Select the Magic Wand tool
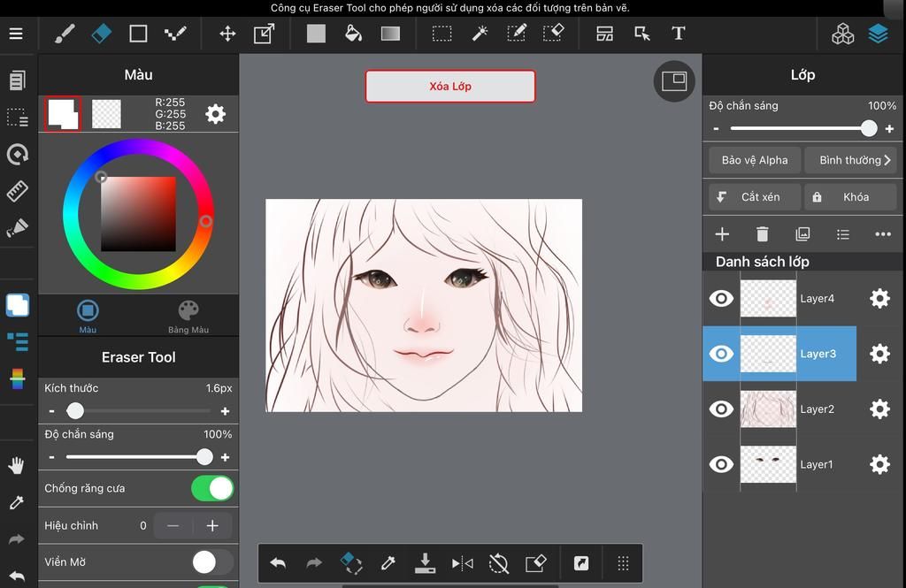Viewport: 906px width, 588px height. pos(480,34)
